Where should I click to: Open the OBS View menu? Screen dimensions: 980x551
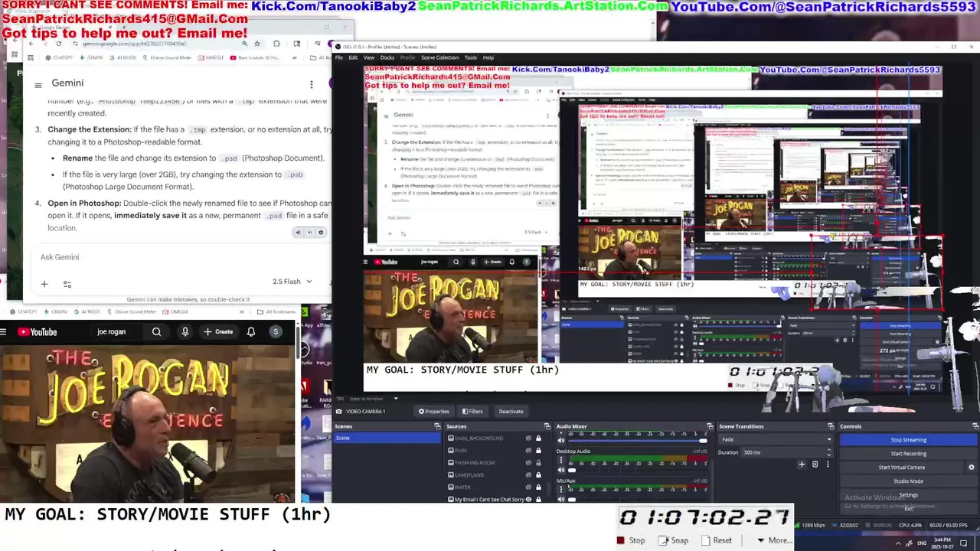point(369,57)
